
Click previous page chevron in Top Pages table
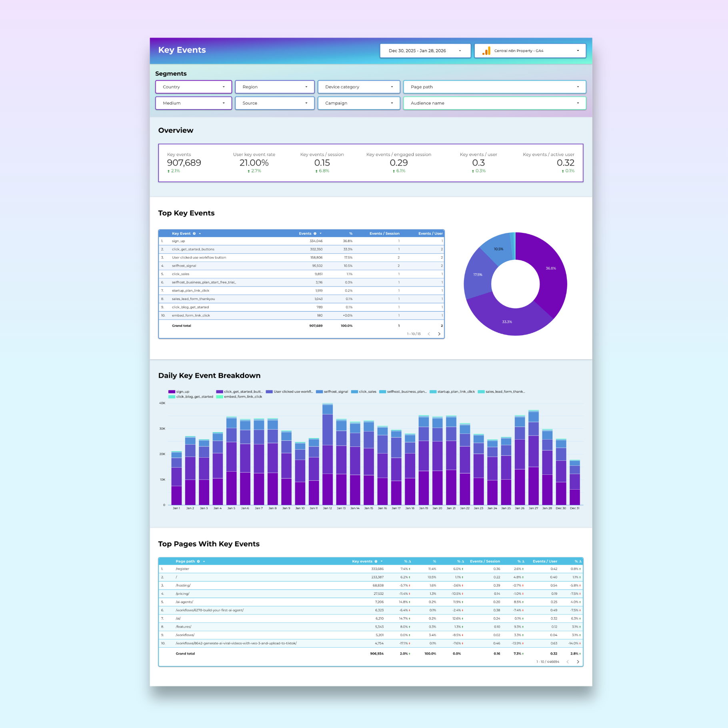coord(568,662)
